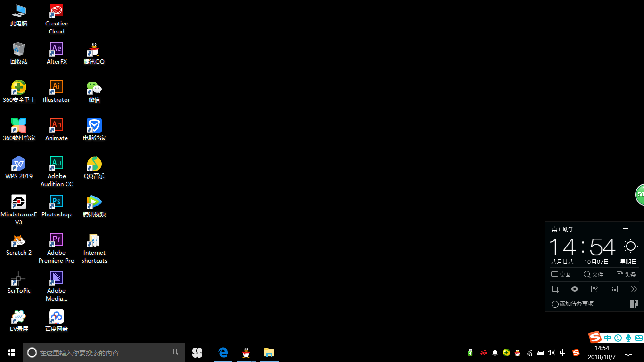Open the calculator icon in 桌面助手

coord(614,289)
